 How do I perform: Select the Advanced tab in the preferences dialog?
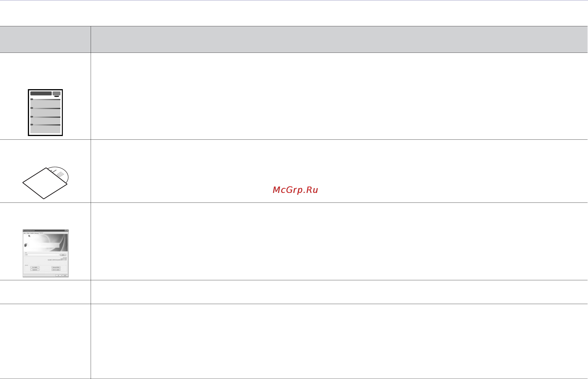pyautogui.click(x=37, y=233)
